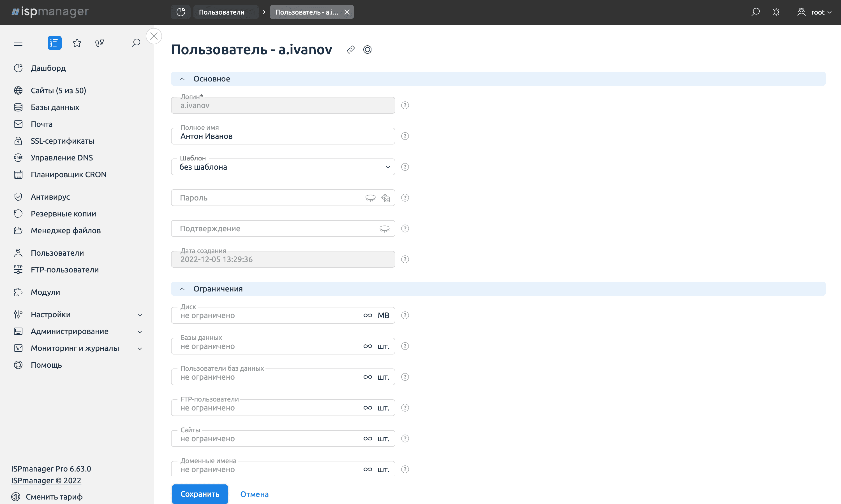Open global search in top bar
841x504 pixels.
pos(755,12)
